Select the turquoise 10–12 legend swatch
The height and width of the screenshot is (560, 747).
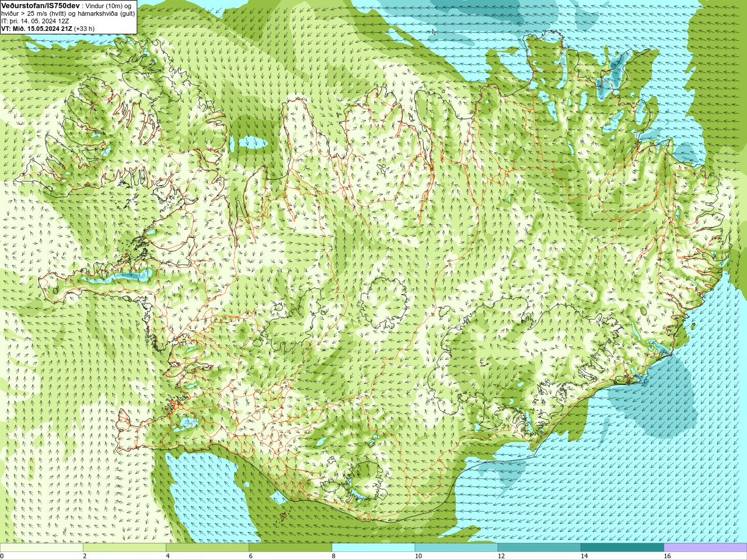456,548
